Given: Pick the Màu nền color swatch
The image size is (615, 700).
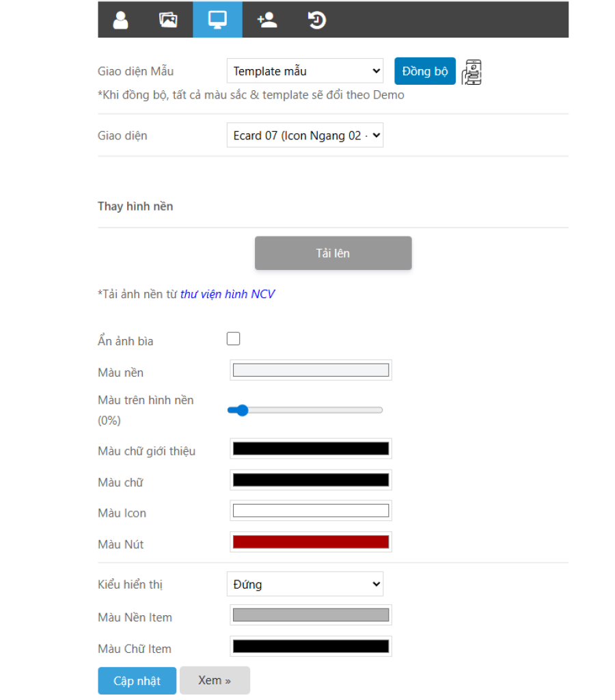Looking at the screenshot, I should pos(311,371).
